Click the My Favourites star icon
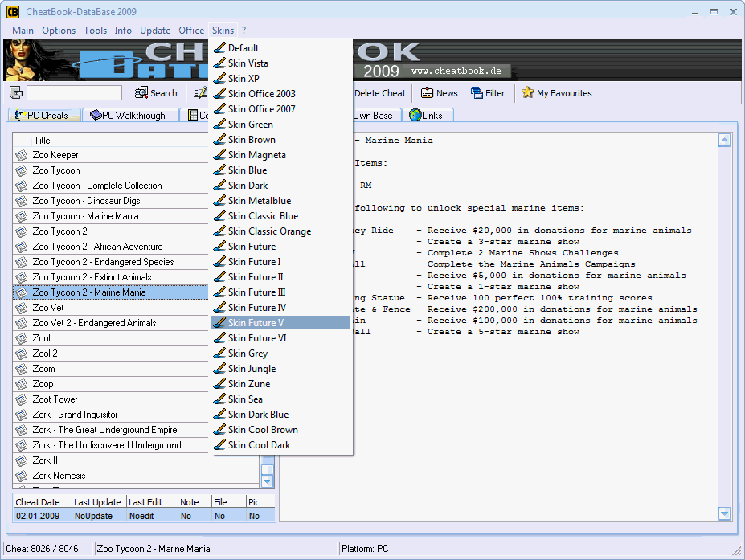Viewport: 745px width, 560px height. [x=528, y=93]
